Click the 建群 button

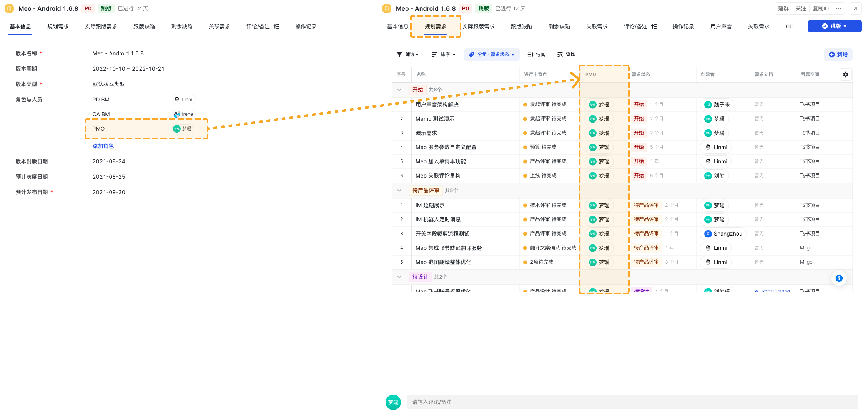783,8
